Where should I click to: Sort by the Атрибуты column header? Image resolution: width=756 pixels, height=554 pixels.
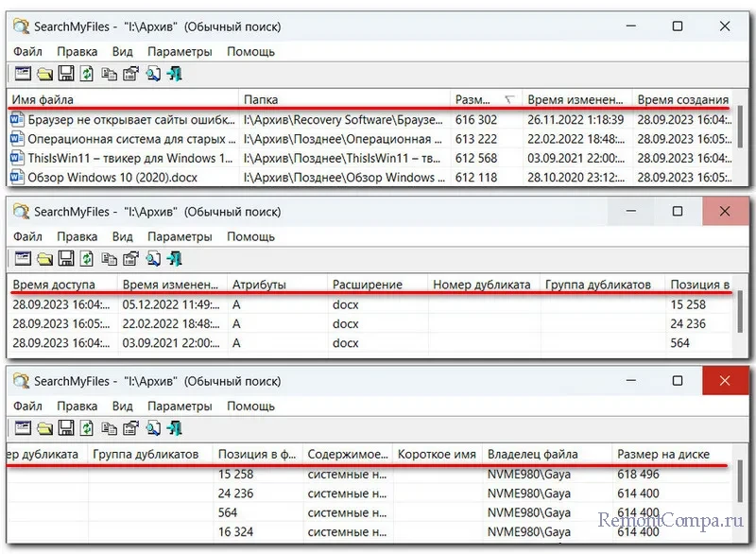[x=276, y=284]
